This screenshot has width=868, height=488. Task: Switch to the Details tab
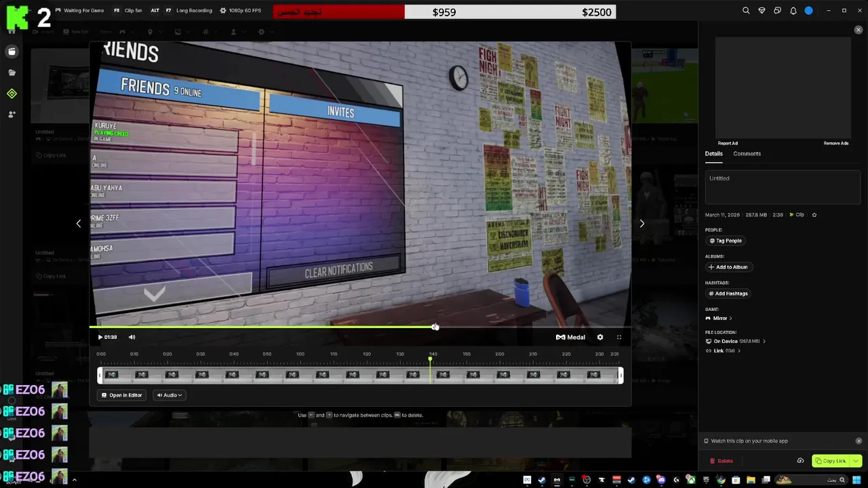713,154
